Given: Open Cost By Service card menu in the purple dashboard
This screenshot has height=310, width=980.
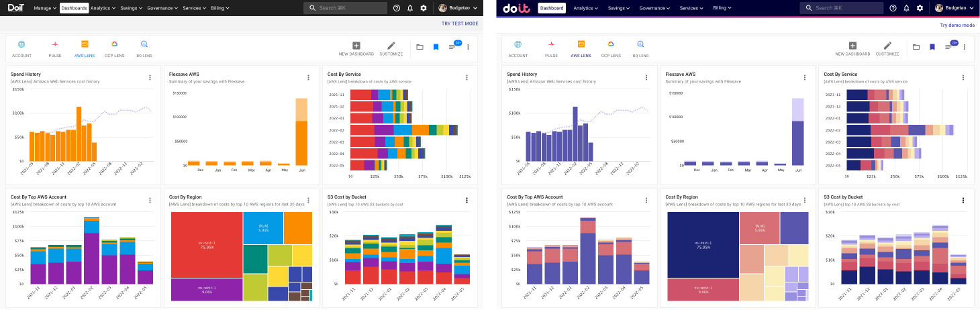Looking at the screenshot, I should click(963, 77).
